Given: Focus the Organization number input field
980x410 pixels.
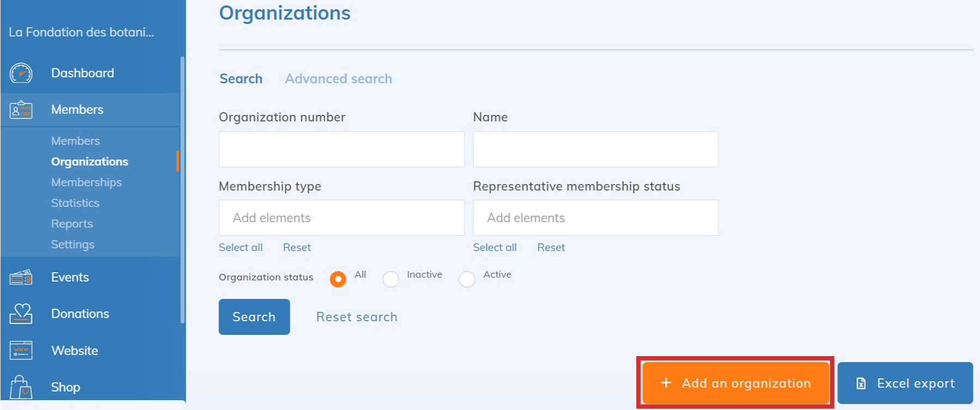Looking at the screenshot, I should 342,149.
